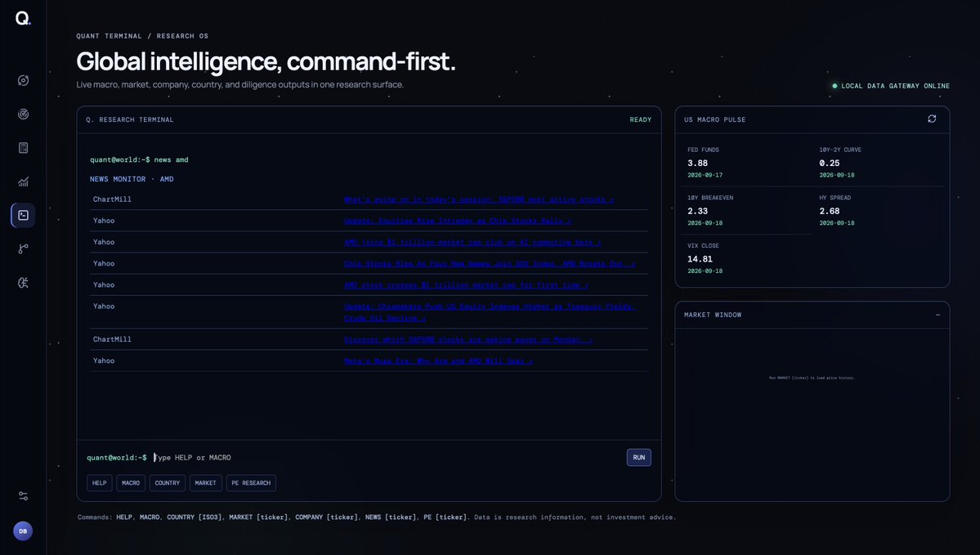Open S&P500 stocks making moves Monday link

tap(468, 340)
